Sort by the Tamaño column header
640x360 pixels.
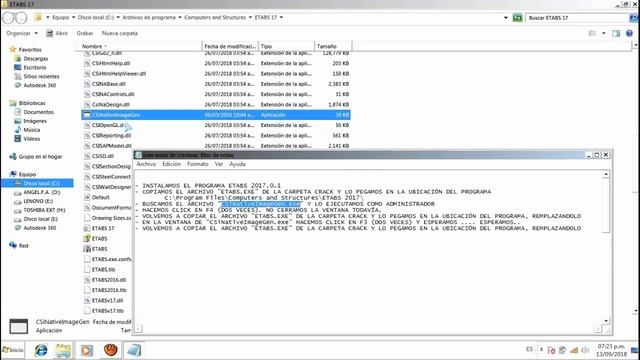(333, 46)
